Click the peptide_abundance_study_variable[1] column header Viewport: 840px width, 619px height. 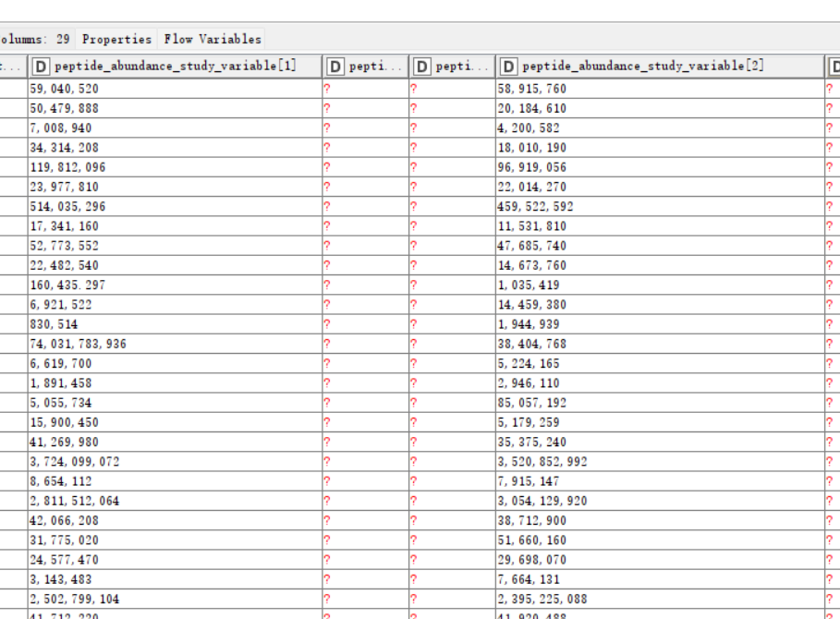[176, 67]
